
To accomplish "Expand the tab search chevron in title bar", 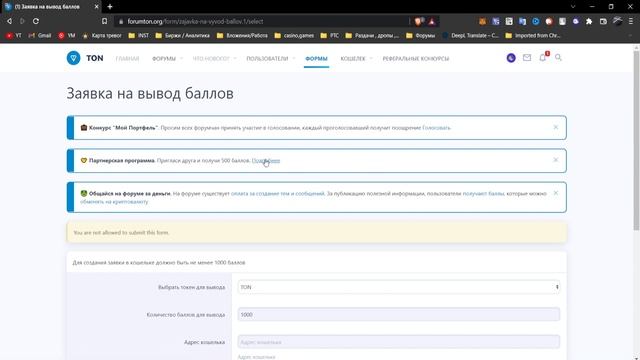I will 573,7.
